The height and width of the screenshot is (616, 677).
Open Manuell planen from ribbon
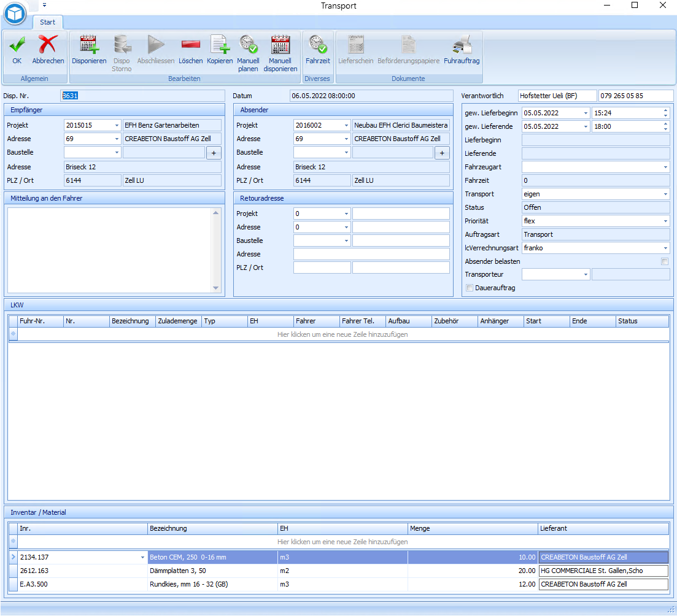[248, 45]
